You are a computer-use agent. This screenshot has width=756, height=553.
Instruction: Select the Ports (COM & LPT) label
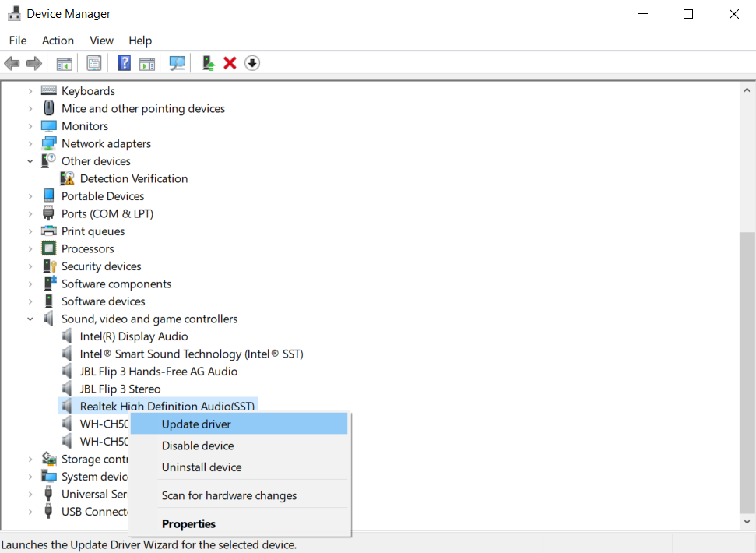coord(107,213)
